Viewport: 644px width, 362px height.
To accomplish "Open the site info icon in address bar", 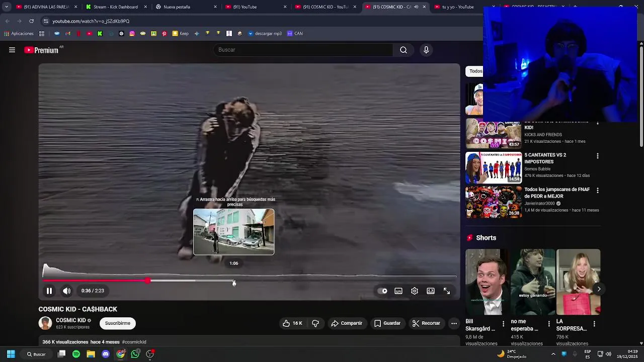I will point(46,21).
